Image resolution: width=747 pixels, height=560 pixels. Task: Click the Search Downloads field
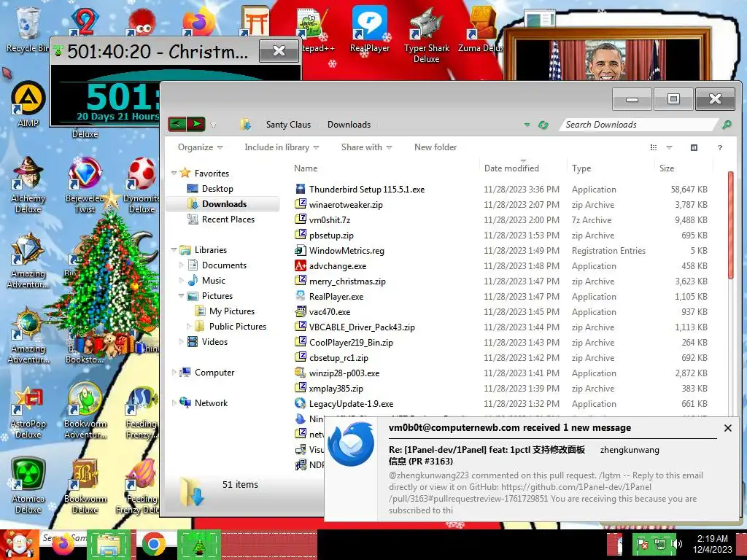pos(639,125)
